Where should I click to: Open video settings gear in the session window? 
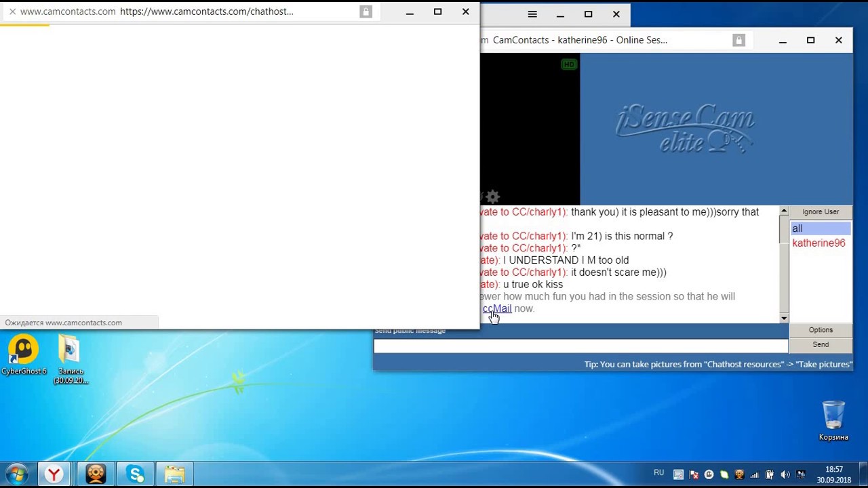493,197
